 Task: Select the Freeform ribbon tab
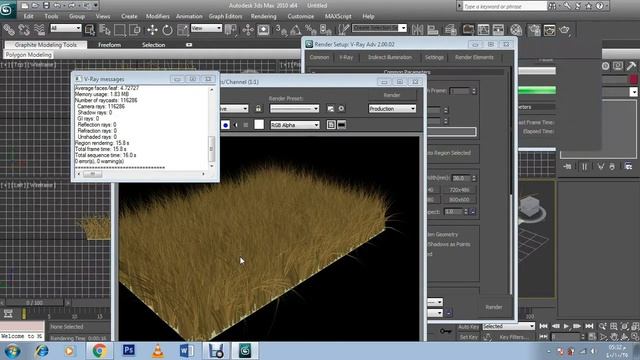tap(109, 44)
